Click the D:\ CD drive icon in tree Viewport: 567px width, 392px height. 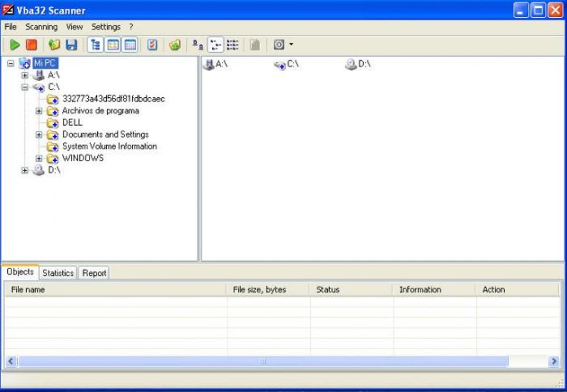(x=38, y=170)
